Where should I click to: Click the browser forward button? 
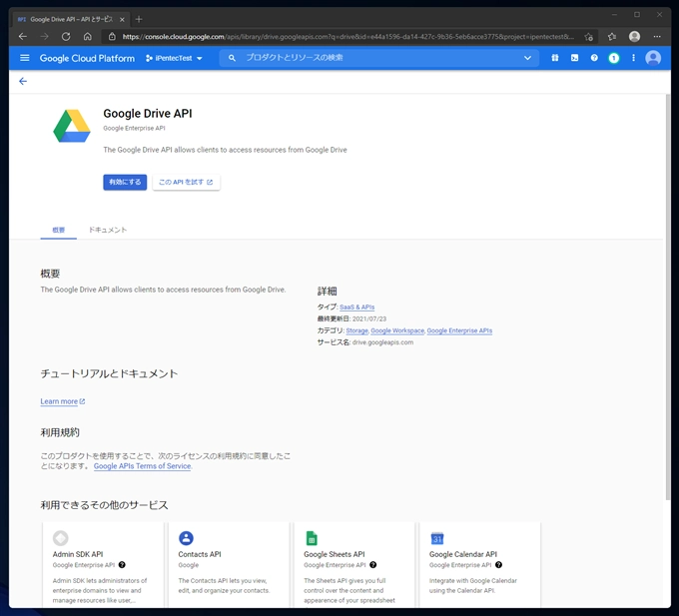coord(44,36)
